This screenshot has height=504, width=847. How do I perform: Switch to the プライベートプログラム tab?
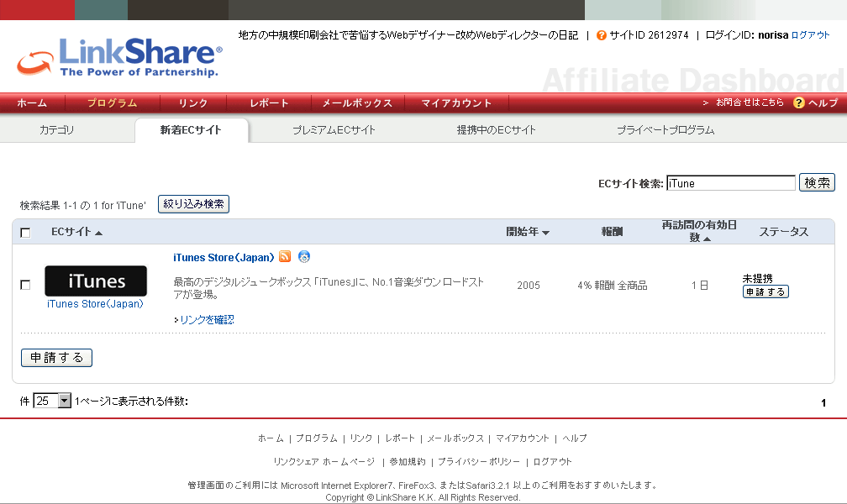[665, 130]
